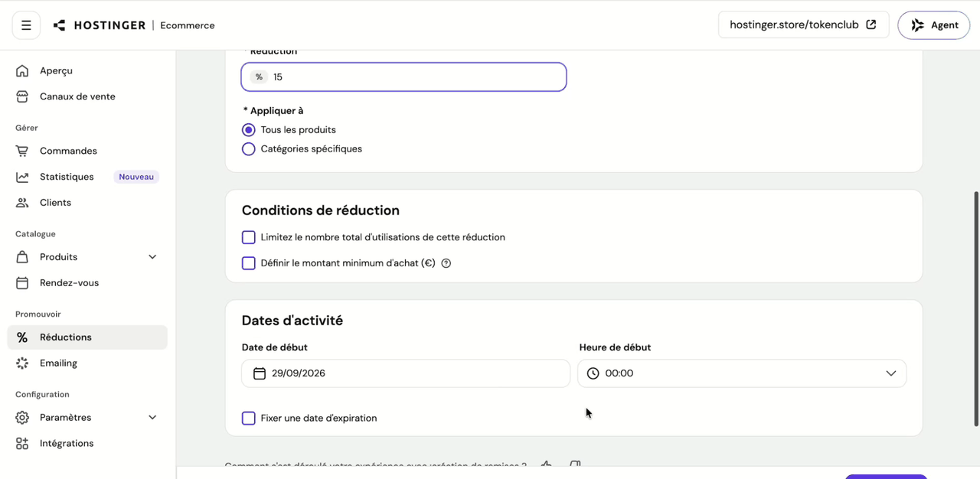Image resolution: width=980 pixels, height=479 pixels.
Task: Open the hamburger menu button
Action: tap(26, 25)
